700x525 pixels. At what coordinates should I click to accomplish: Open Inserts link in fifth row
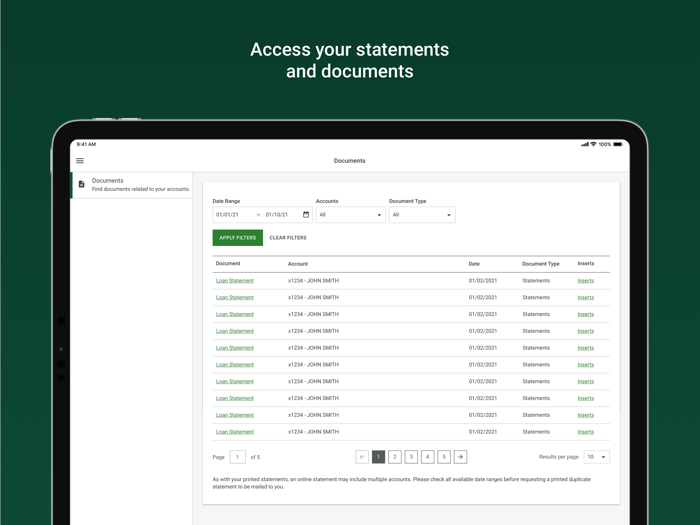pos(586,348)
